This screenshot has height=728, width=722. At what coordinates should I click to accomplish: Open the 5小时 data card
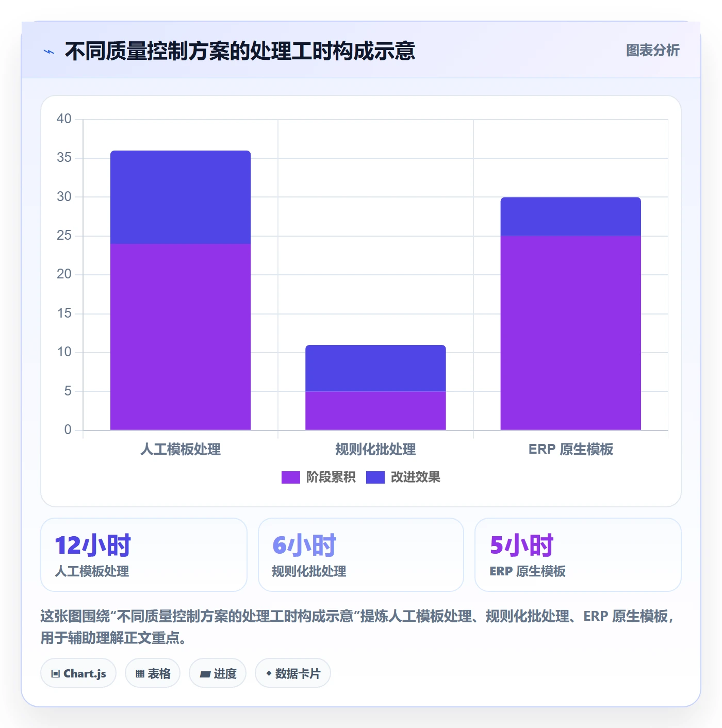[578, 555]
